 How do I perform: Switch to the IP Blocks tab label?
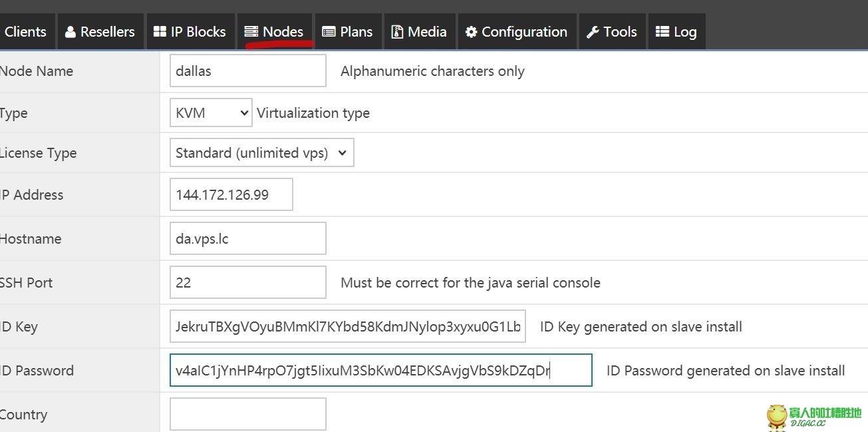pyautogui.click(x=198, y=32)
